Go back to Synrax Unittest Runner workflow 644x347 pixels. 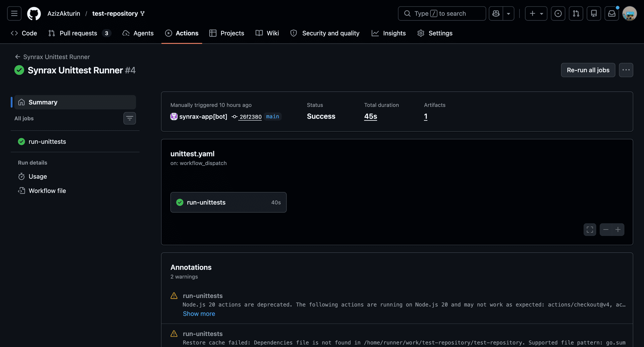[x=52, y=57]
